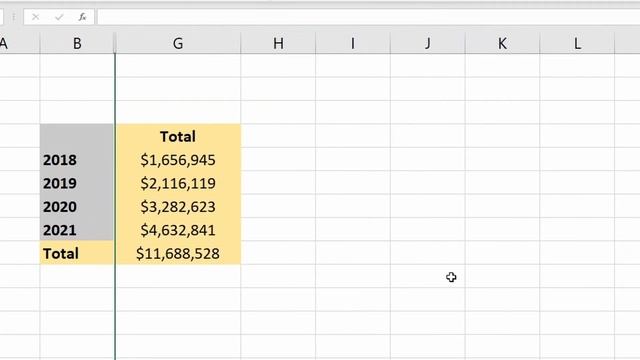Select the "Total" row label in column B

(77, 253)
